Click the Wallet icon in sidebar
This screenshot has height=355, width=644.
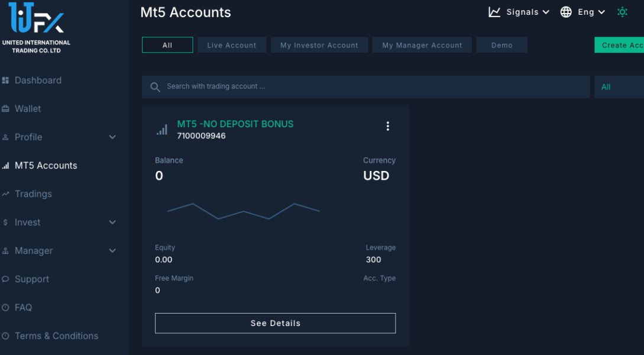pos(6,109)
